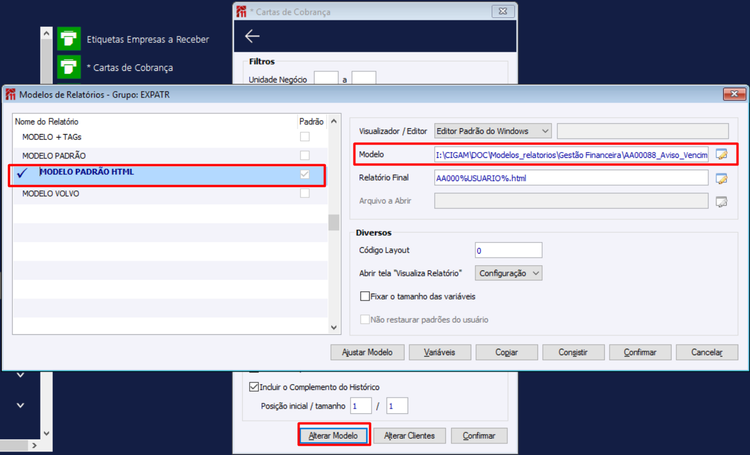The height and width of the screenshot is (455, 750).
Task: Click the report list scrollbar down arrow
Action: [334, 327]
